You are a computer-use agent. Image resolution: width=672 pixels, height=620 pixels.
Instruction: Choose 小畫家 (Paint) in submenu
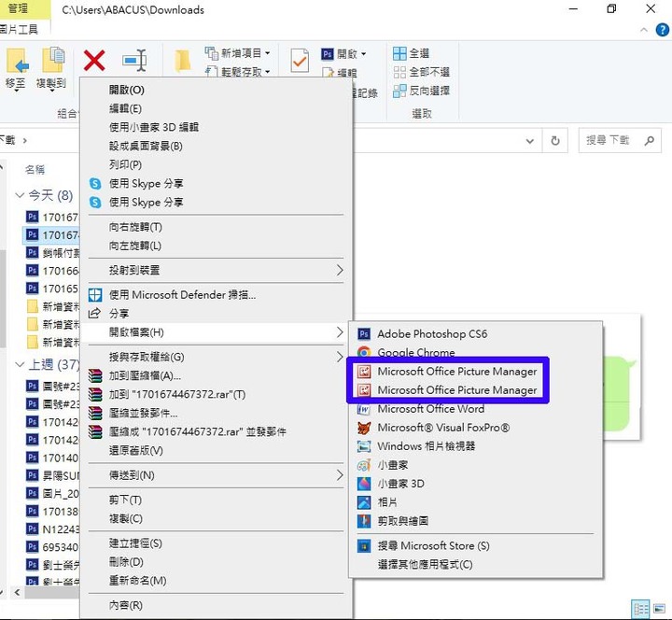point(476,465)
